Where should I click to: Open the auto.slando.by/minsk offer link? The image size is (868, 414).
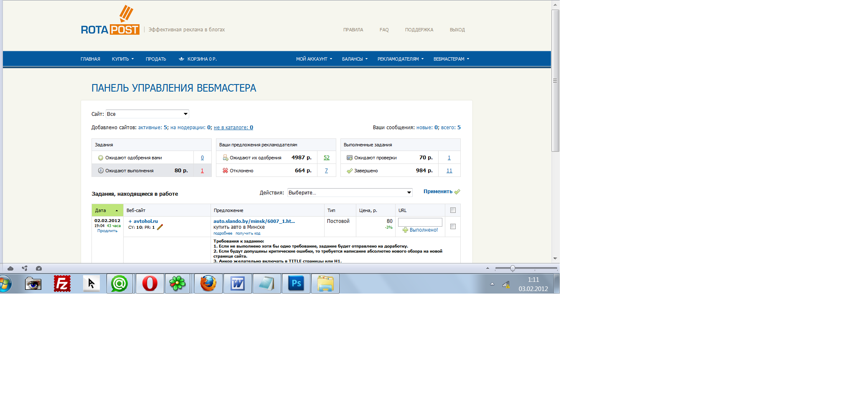tap(254, 221)
